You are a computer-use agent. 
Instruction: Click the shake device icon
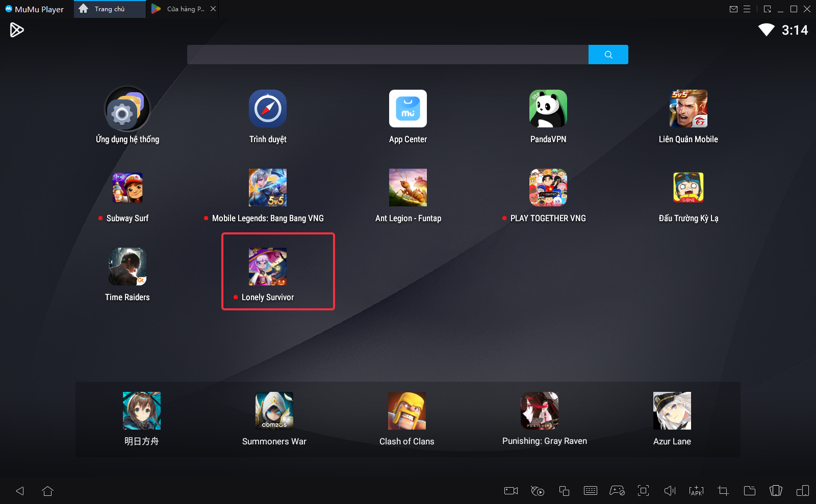pos(776,491)
